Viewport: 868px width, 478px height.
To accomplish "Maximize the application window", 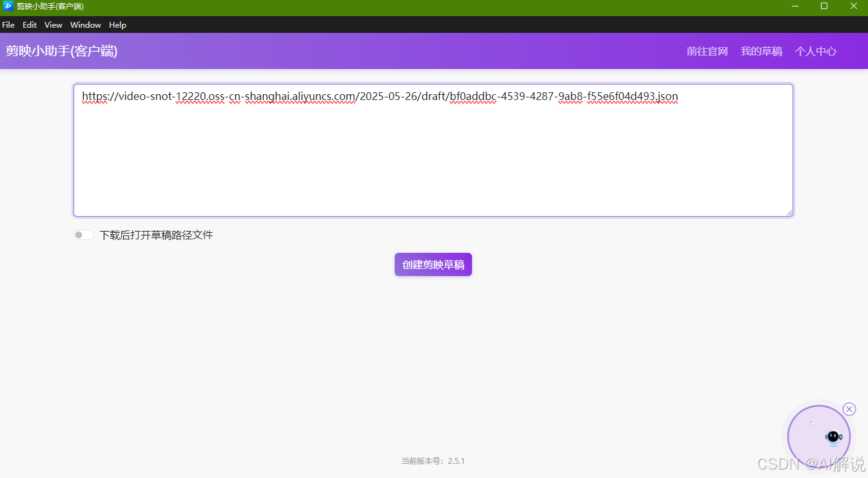I will [x=824, y=6].
